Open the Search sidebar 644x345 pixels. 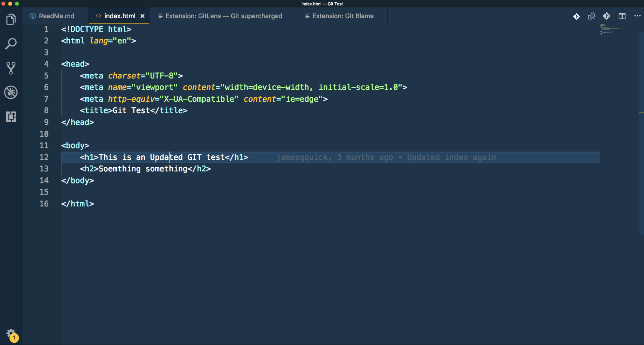pyautogui.click(x=11, y=43)
